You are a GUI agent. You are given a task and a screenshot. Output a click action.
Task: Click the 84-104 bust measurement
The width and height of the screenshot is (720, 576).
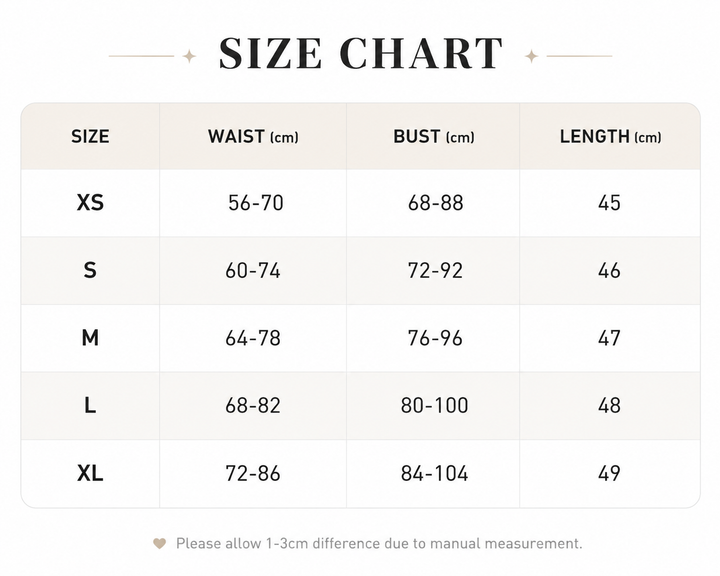coord(434,474)
